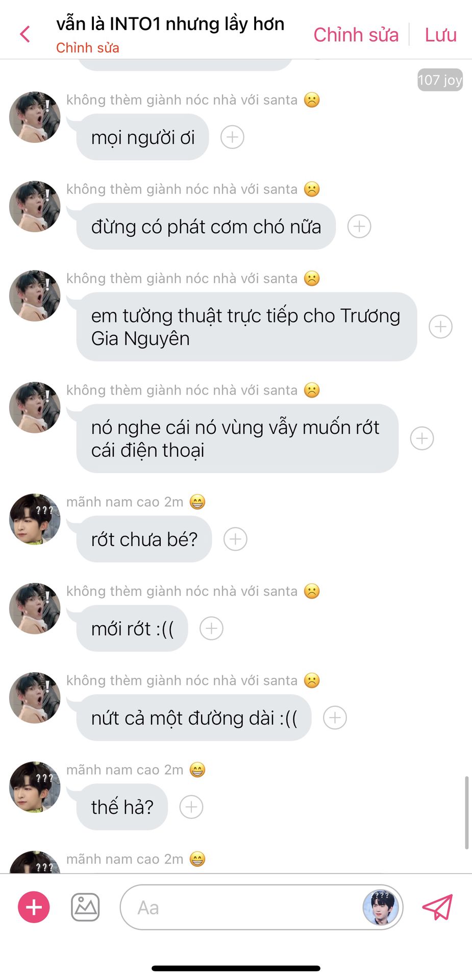Click the chat scrollbar on right edge
Image resolution: width=472 pixels, height=980 pixels.
click(466, 813)
